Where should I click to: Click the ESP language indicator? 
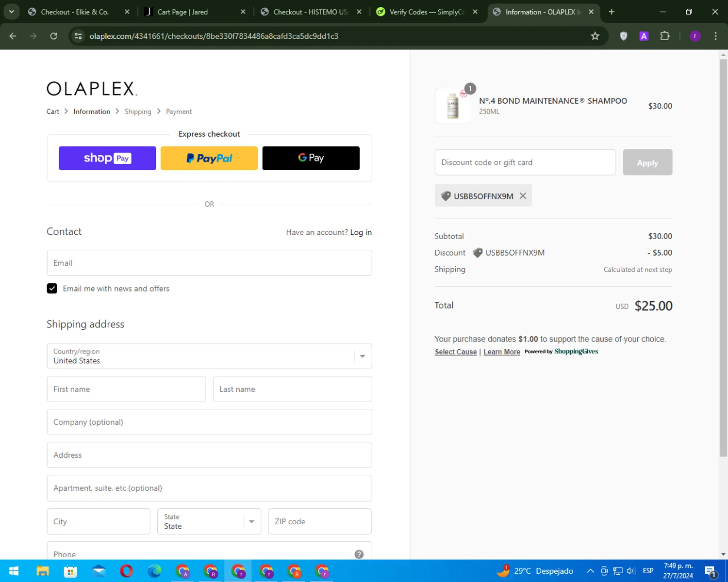click(648, 571)
